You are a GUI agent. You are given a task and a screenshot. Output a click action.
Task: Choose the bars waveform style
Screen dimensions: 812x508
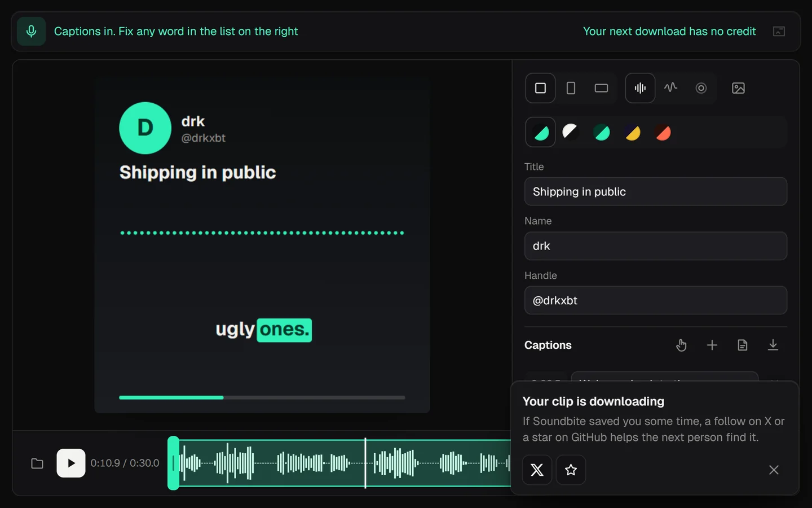click(640, 88)
